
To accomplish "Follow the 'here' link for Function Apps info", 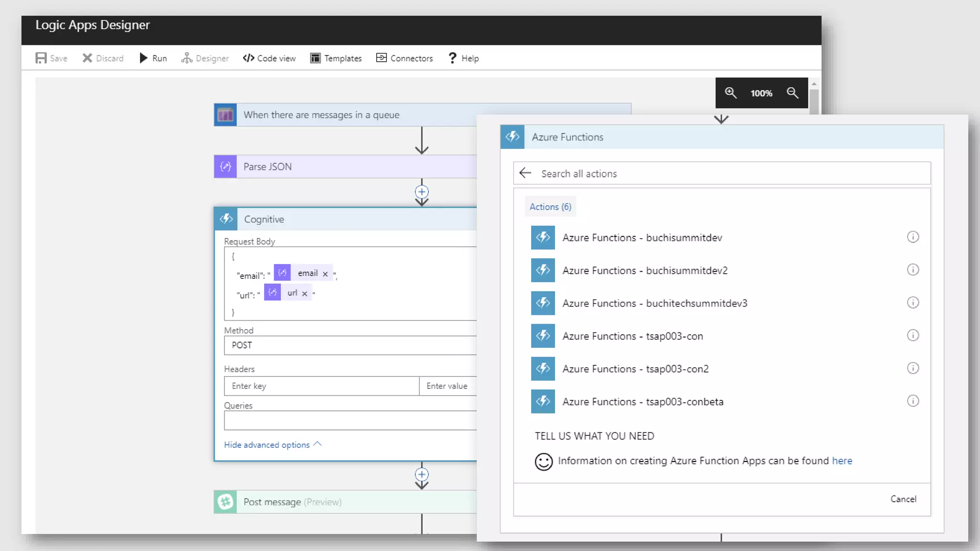I will (842, 461).
